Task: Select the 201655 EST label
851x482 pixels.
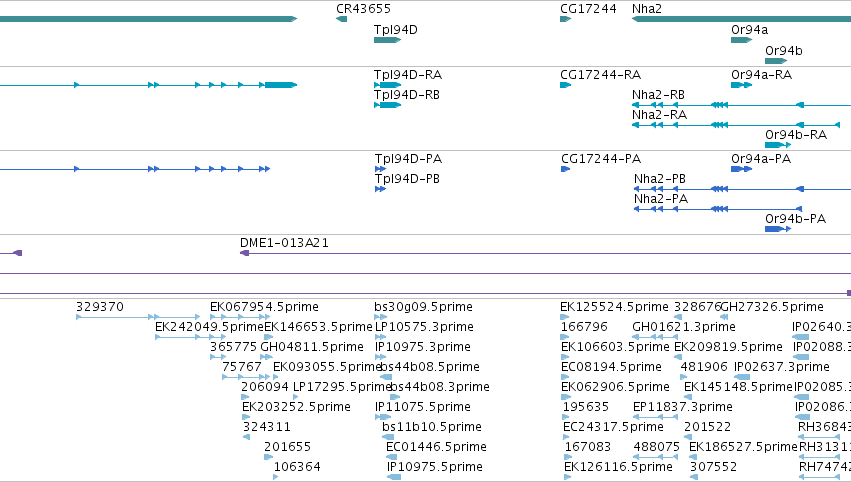Action: click(x=288, y=448)
